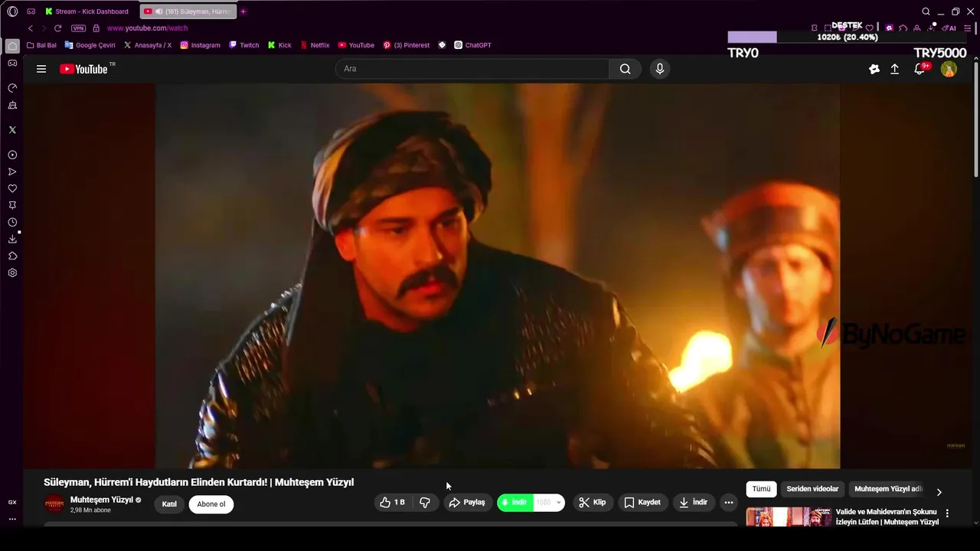Click green İndir download extension button
980x551 pixels.
pos(514,503)
